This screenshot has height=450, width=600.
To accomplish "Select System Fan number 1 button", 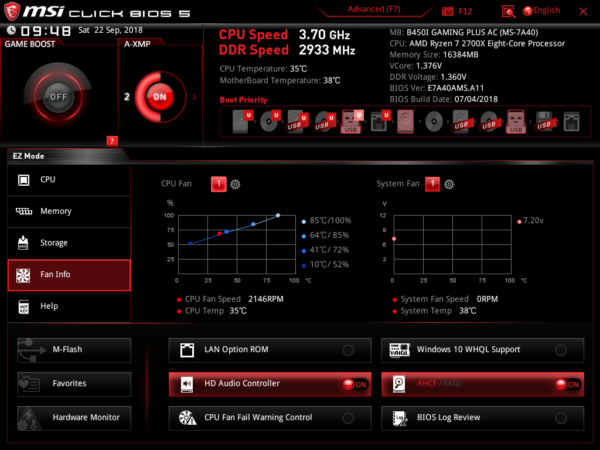I will pos(432,184).
